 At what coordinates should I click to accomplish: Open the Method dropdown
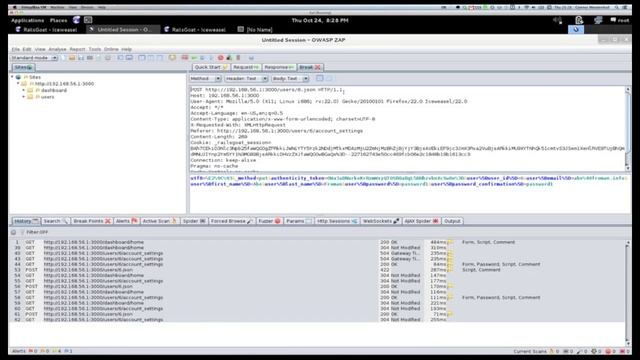coord(205,78)
